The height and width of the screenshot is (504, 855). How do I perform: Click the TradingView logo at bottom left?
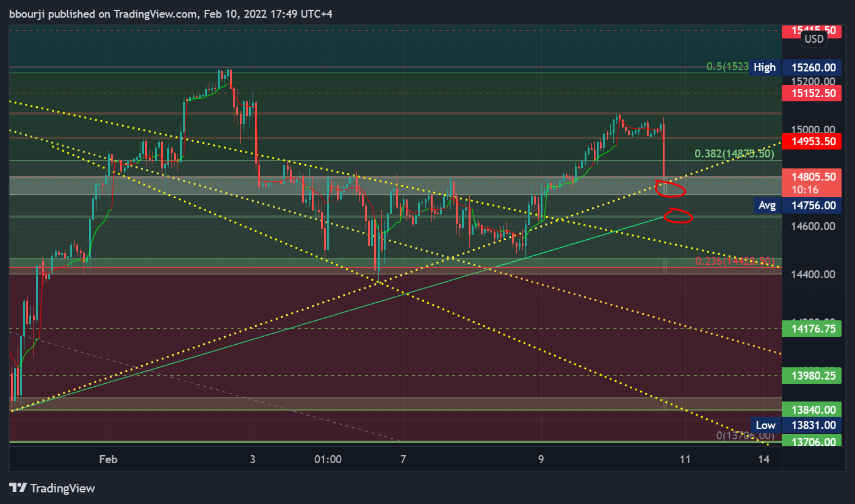[52, 488]
